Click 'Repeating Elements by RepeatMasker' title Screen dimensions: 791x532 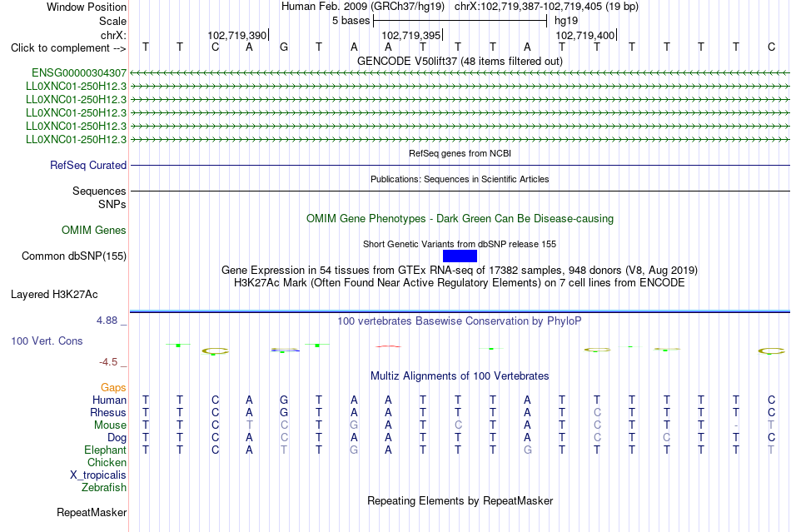(460, 501)
